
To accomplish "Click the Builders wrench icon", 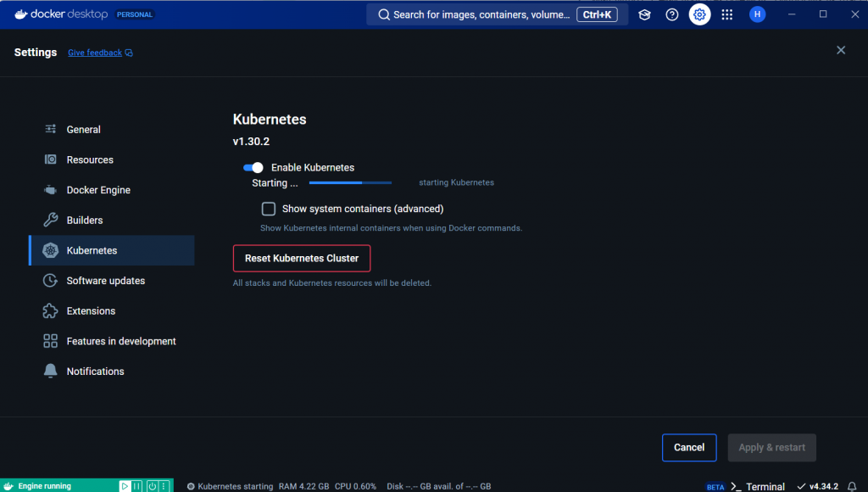I will tap(50, 220).
